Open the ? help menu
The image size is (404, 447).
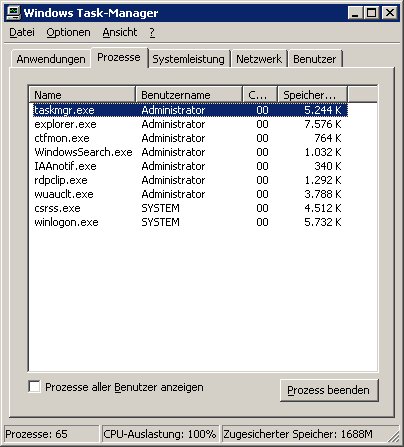[152, 32]
